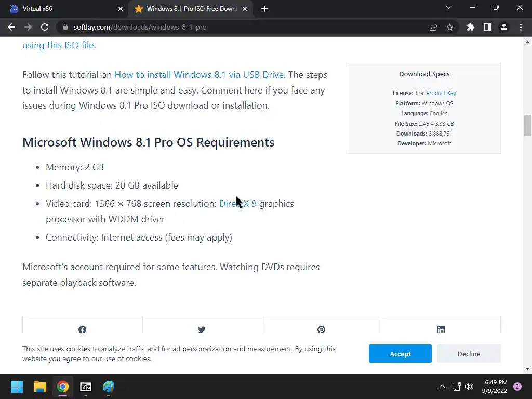Click the 'Connectivity: Internet access' item

(139, 237)
